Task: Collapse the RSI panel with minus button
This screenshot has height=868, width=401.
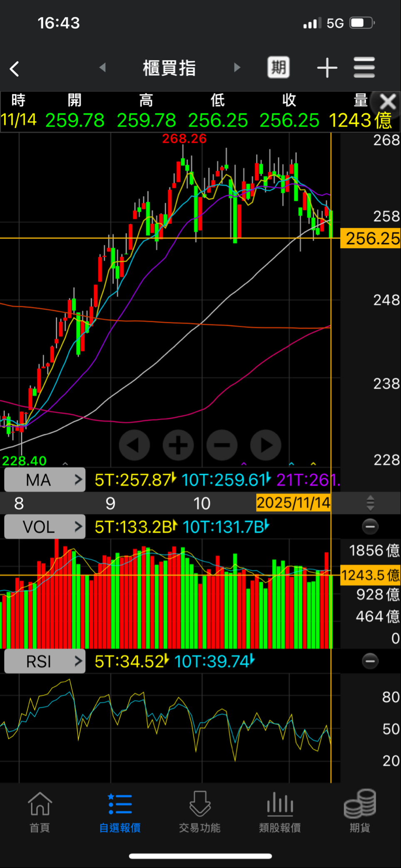Action: pyautogui.click(x=370, y=661)
